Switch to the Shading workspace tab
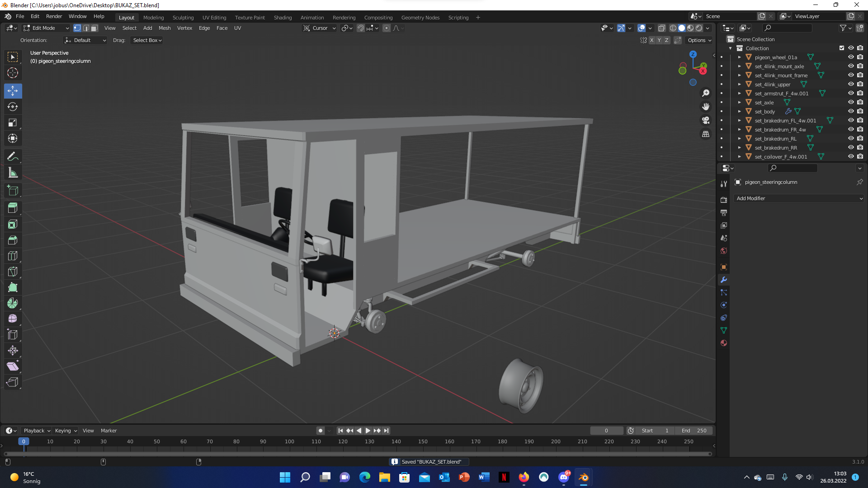 coord(283,18)
